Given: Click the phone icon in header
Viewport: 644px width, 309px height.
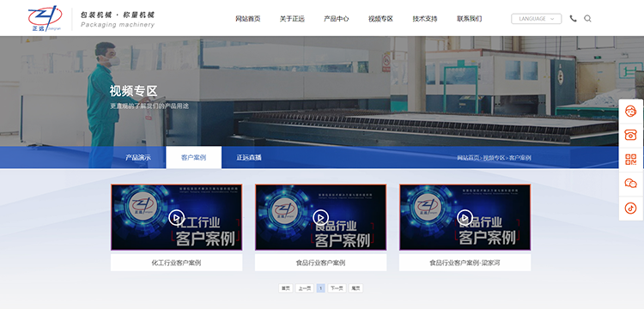Looking at the screenshot, I should 573,19.
